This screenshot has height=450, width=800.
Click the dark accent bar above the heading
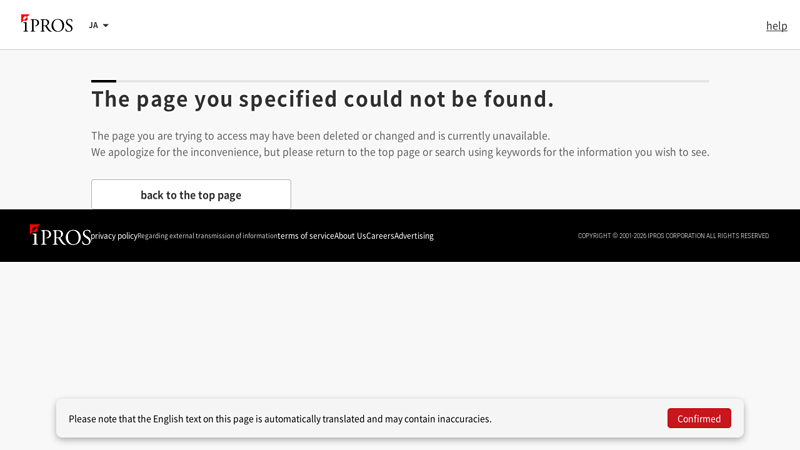click(103, 81)
